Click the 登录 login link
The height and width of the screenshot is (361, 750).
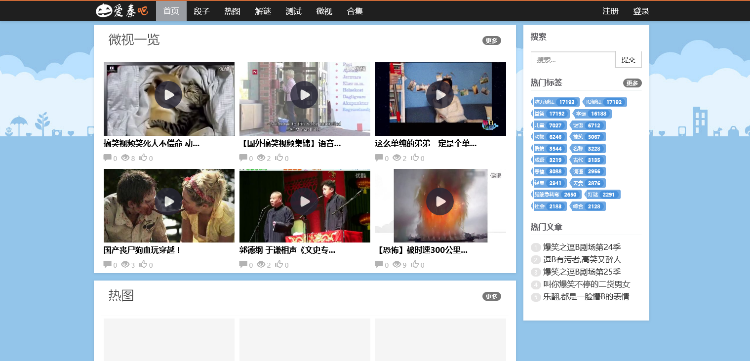641,11
